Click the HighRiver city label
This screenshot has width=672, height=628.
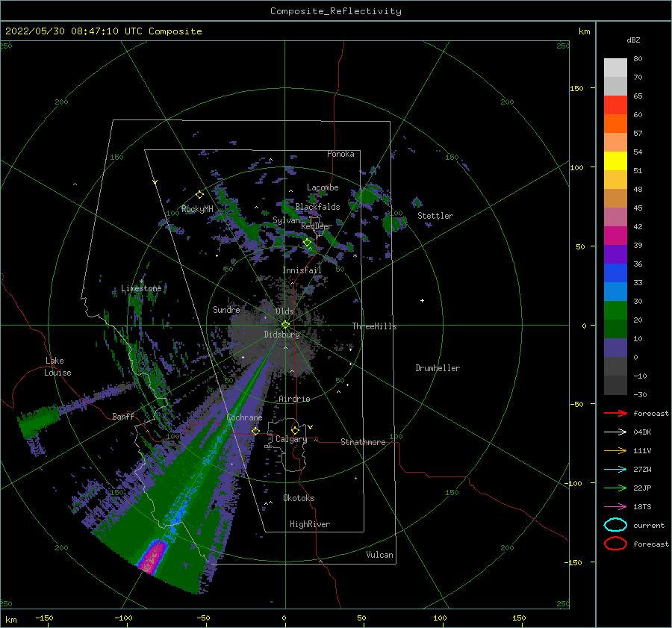coord(310,524)
